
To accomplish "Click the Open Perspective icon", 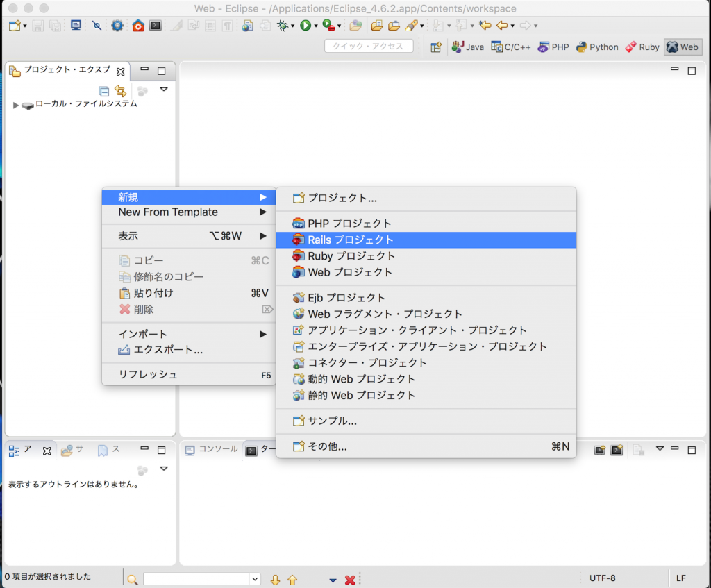I will (436, 47).
